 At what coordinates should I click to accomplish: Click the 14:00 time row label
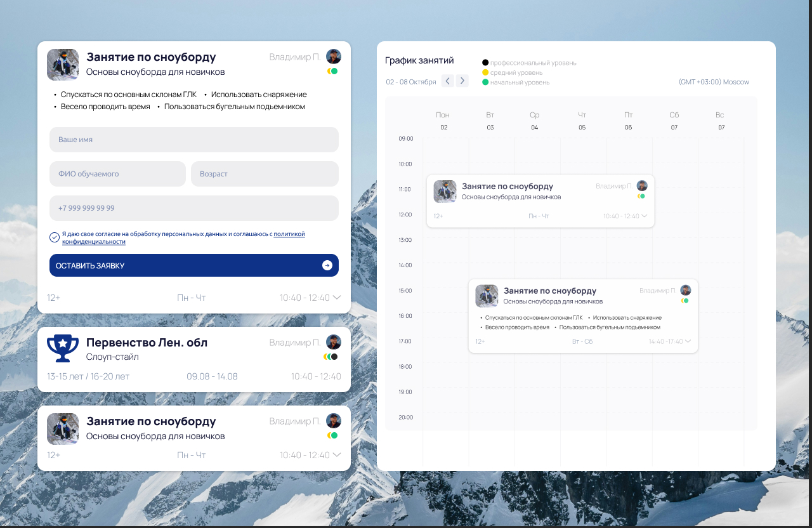tap(406, 265)
